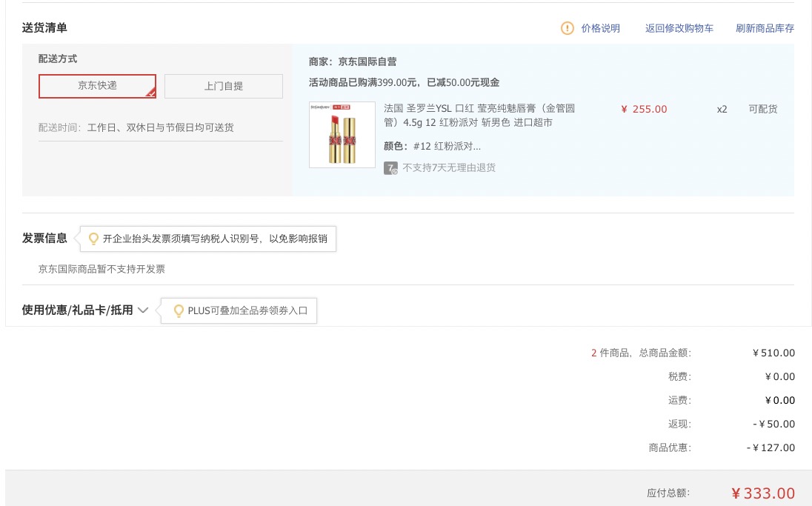Select 京东快递 delivery option
Image resolution: width=812 pixels, height=506 pixels.
(x=97, y=86)
